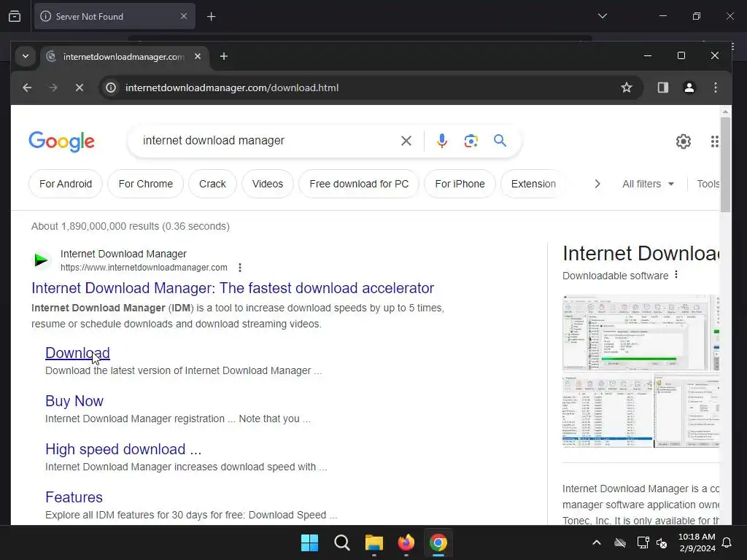Open Windows Start menu
747x560 pixels.
pos(309,542)
